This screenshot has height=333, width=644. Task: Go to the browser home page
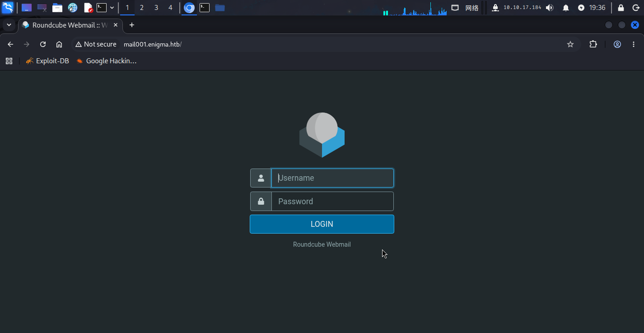coord(59,44)
